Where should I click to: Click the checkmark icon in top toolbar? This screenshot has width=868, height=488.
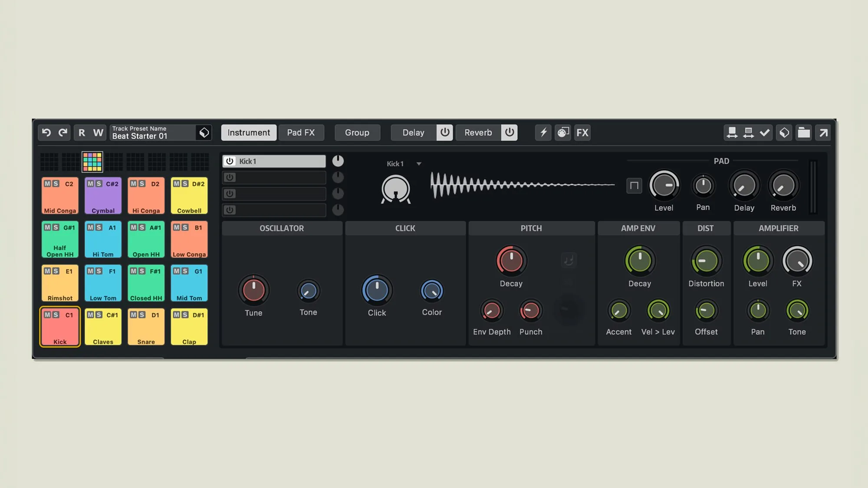pyautogui.click(x=765, y=133)
